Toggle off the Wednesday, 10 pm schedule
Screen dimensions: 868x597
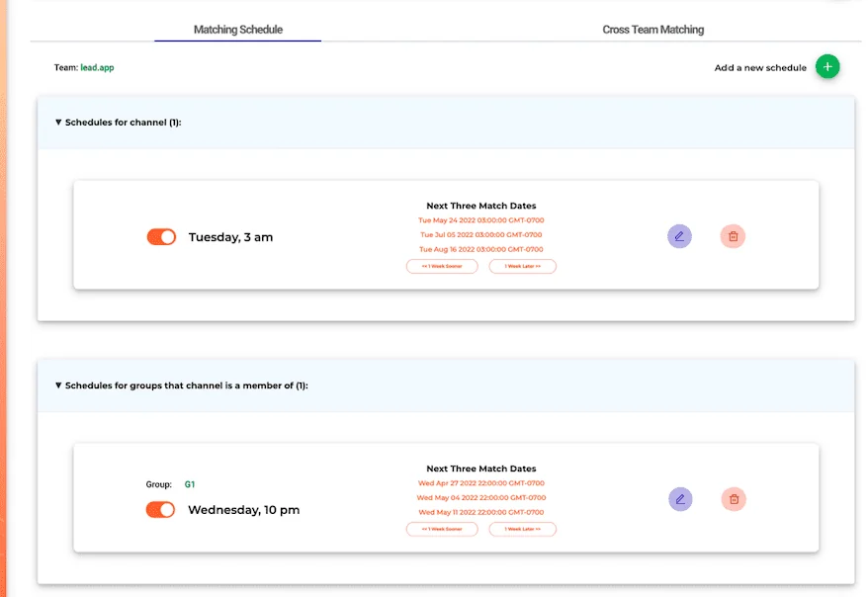160,510
